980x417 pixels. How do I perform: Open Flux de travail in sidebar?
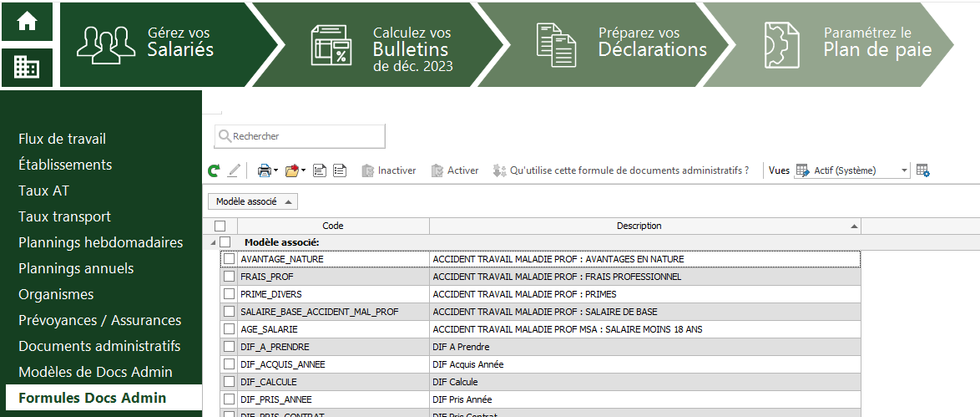click(x=63, y=139)
